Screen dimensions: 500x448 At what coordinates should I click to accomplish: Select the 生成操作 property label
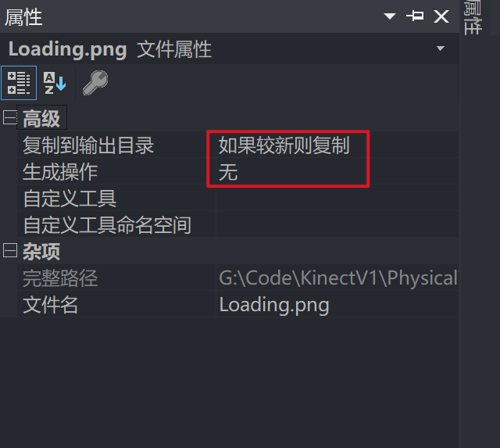click(x=60, y=172)
